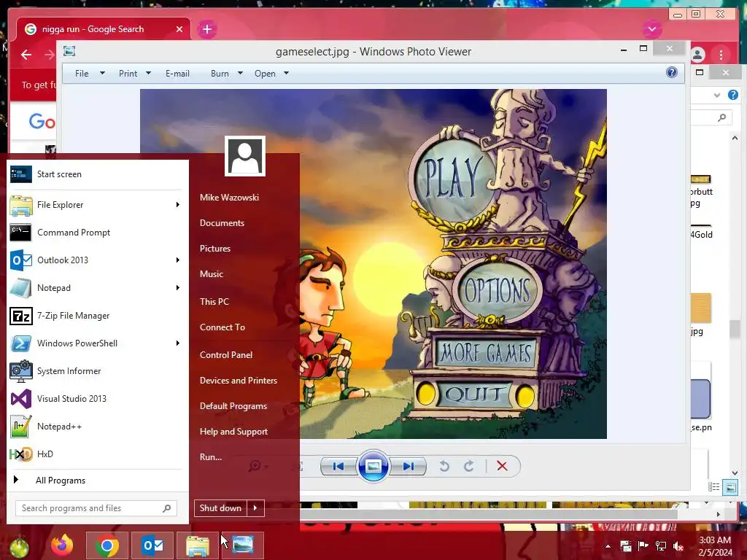Image resolution: width=747 pixels, height=560 pixels.
Task: Click Explorer large icons view button
Action: [730, 487]
